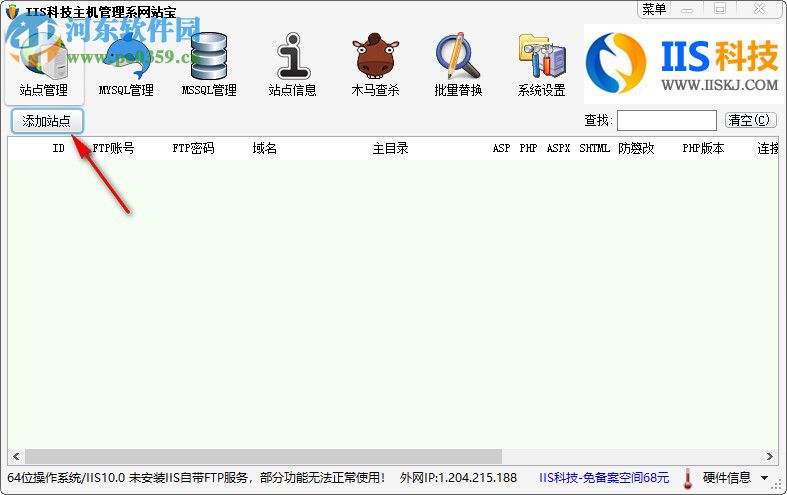Open the 系统设置 system settings icon
Image resolution: width=787 pixels, height=495 pixels.
[542, 64]
